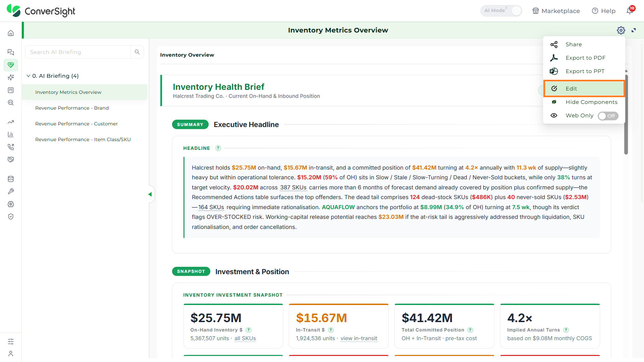Open the wrench tools sidebar icon
This screenshot has height=362, width=644.
[x=11, y=191]
